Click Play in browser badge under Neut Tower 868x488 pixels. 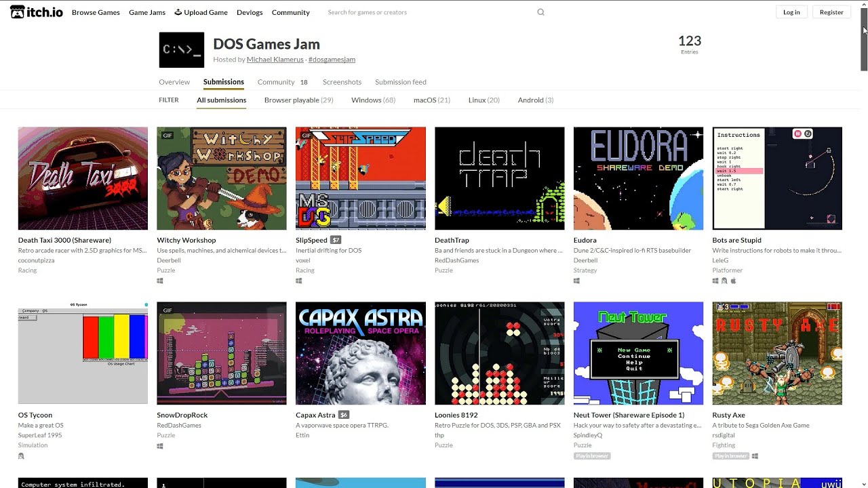[592, 456]
